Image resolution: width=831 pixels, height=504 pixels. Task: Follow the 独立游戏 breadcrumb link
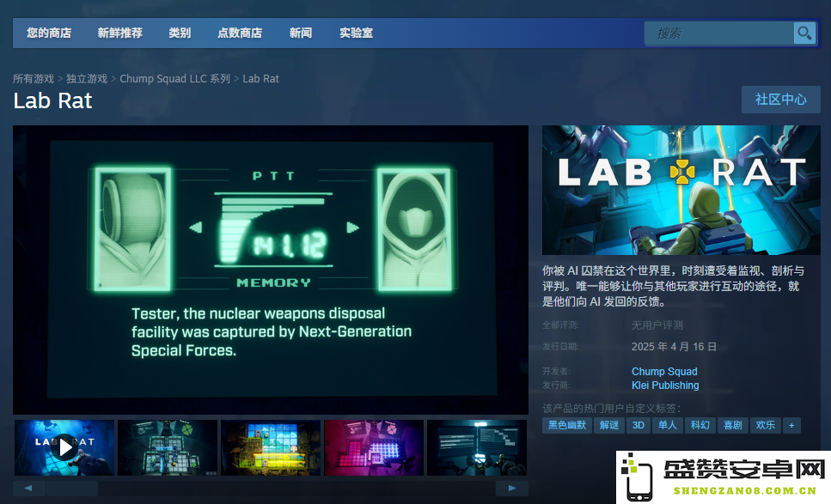[87, 79]
